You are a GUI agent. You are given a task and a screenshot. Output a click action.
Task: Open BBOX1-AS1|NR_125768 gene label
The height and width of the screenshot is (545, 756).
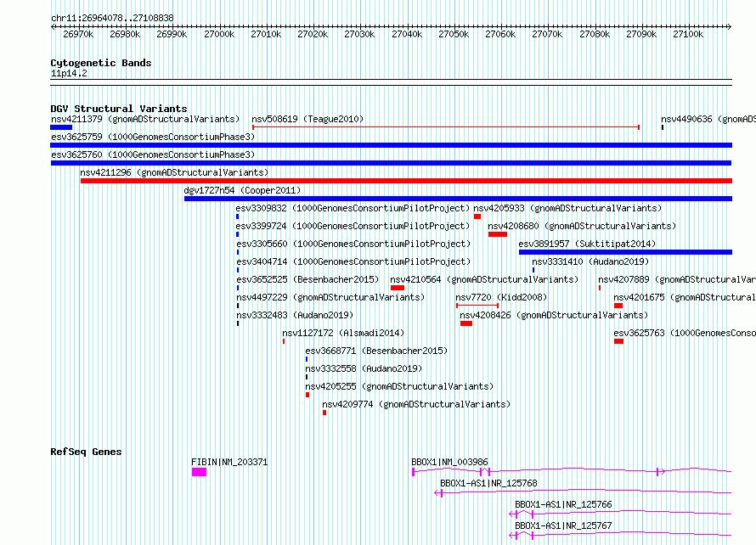[x=488, y=483]
